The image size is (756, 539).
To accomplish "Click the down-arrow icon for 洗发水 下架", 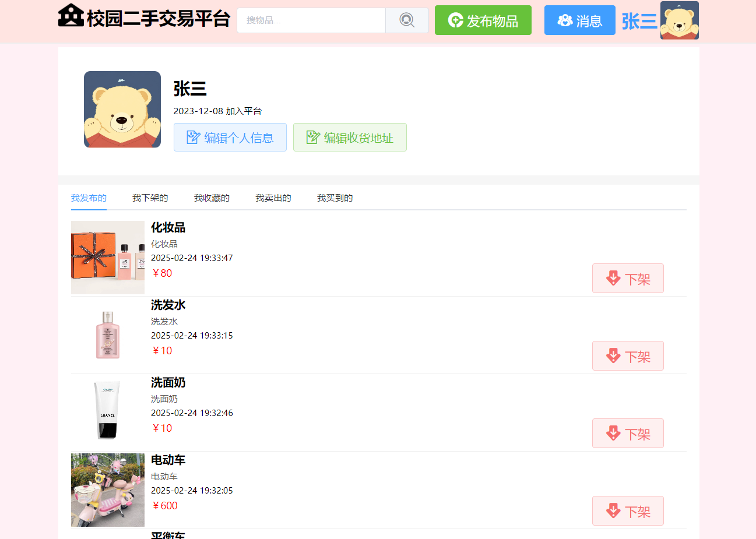I will (613, 356).
